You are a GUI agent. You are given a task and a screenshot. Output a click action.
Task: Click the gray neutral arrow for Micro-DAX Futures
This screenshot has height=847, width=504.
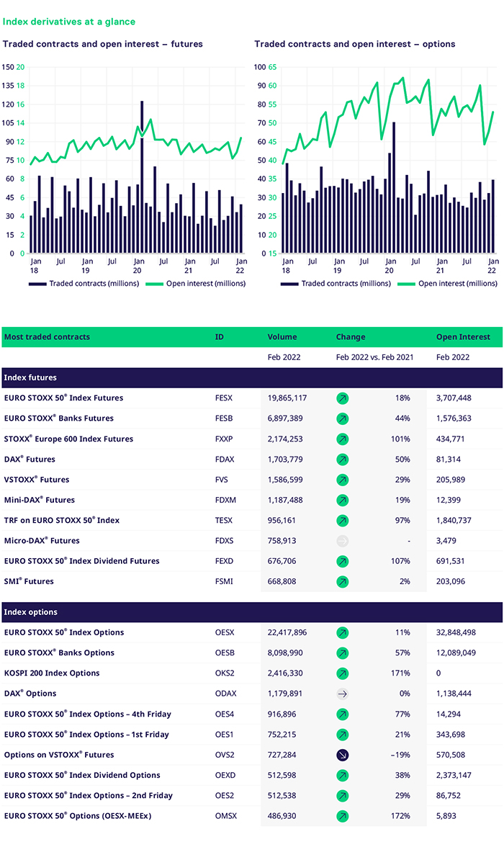point(343,541)
